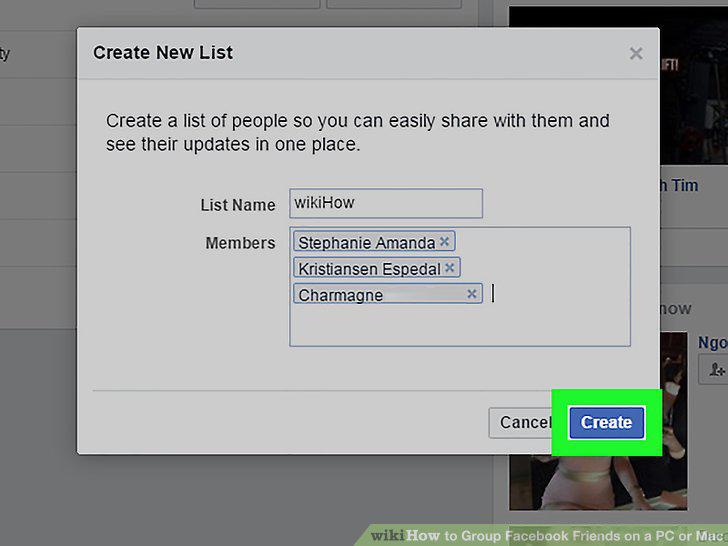The height and width of the screenshot is (546, 728).
Task: Remove Stephanie Amanda from members
Action: tap(444, 241)
